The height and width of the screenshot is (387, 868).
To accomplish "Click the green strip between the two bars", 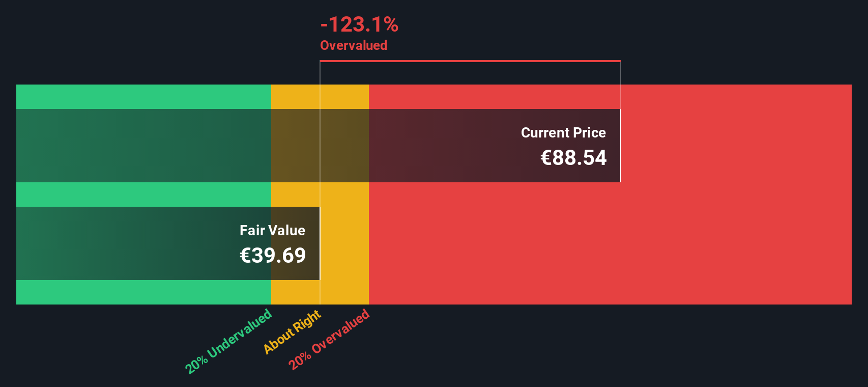I will pos(143,195).
